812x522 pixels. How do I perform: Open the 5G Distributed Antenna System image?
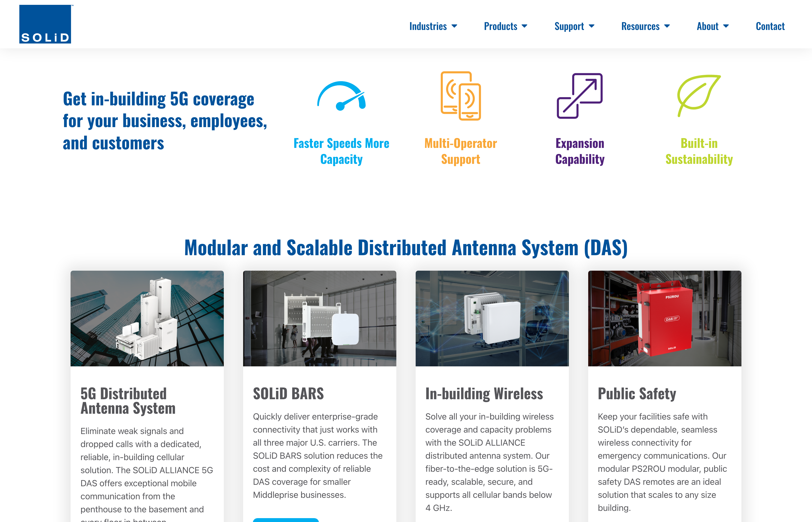147,318
